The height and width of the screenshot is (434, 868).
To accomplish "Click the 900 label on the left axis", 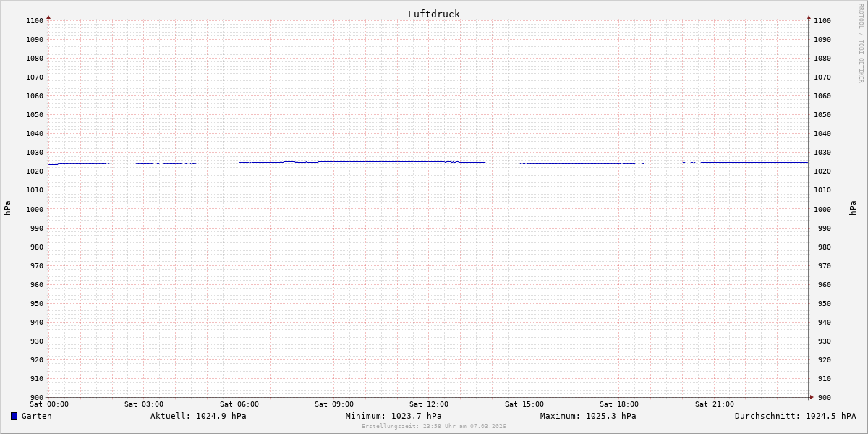I will coord(35,397).
